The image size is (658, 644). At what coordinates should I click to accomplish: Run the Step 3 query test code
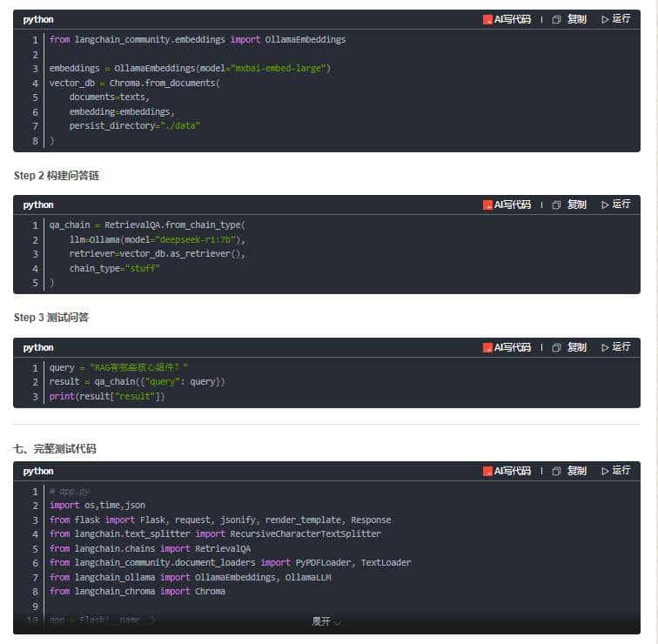(x=615, y=347)
